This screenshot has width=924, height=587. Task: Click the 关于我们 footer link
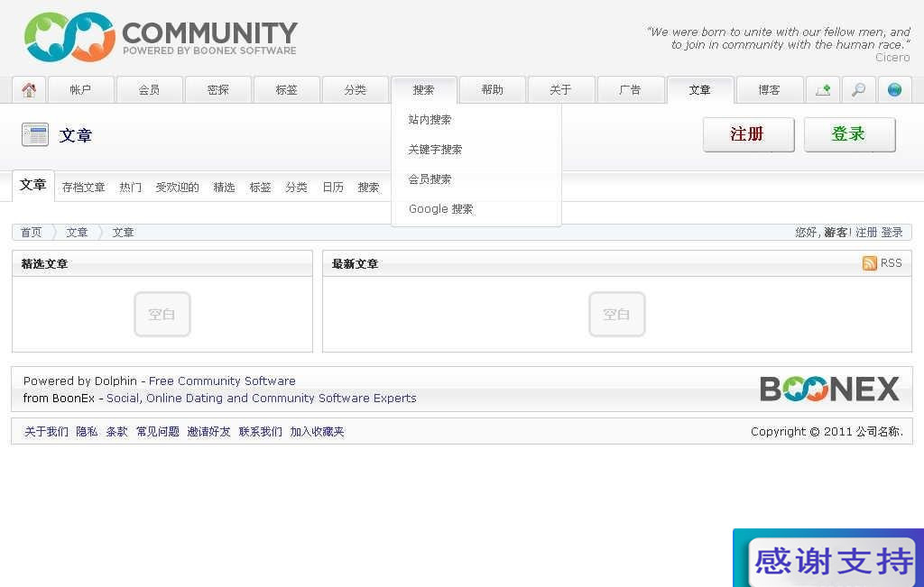pyautogui.click(x=46, y=432)
